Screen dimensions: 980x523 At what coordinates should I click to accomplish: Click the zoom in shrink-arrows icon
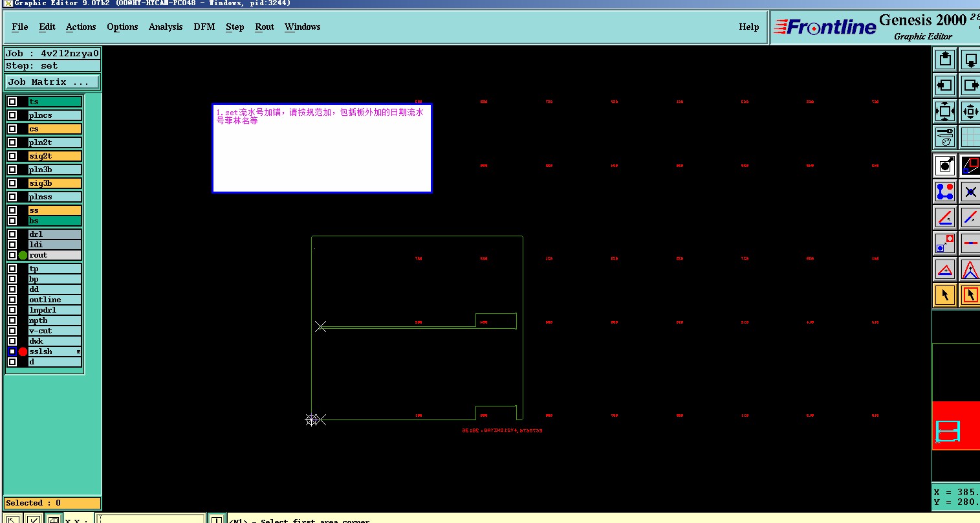[970, 111]
